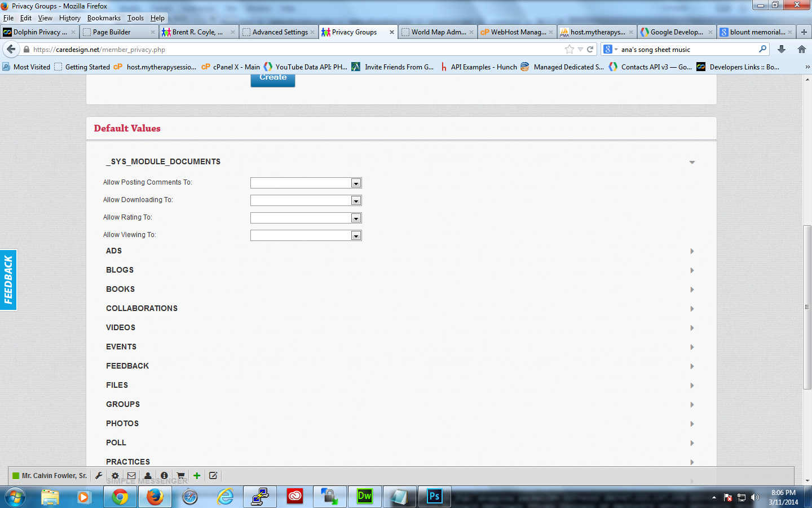Open the Allow Downloading To dropdown
This screenshot has height=508, width=812.
306,200
